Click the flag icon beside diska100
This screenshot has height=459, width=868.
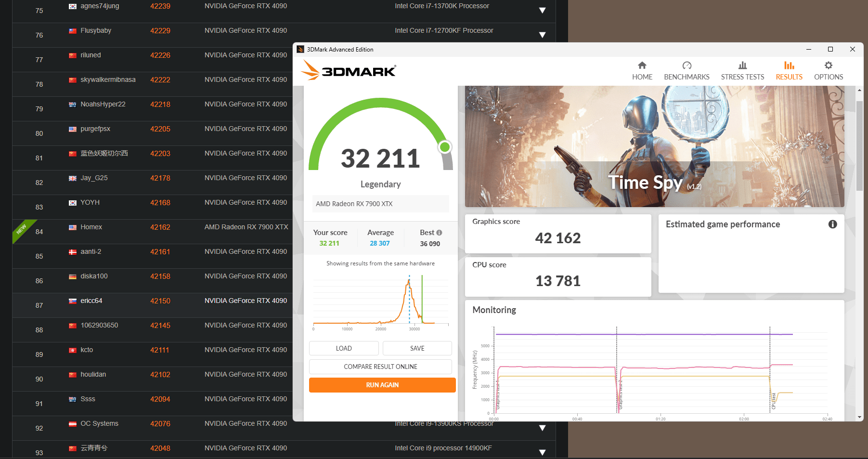point(73,276)
